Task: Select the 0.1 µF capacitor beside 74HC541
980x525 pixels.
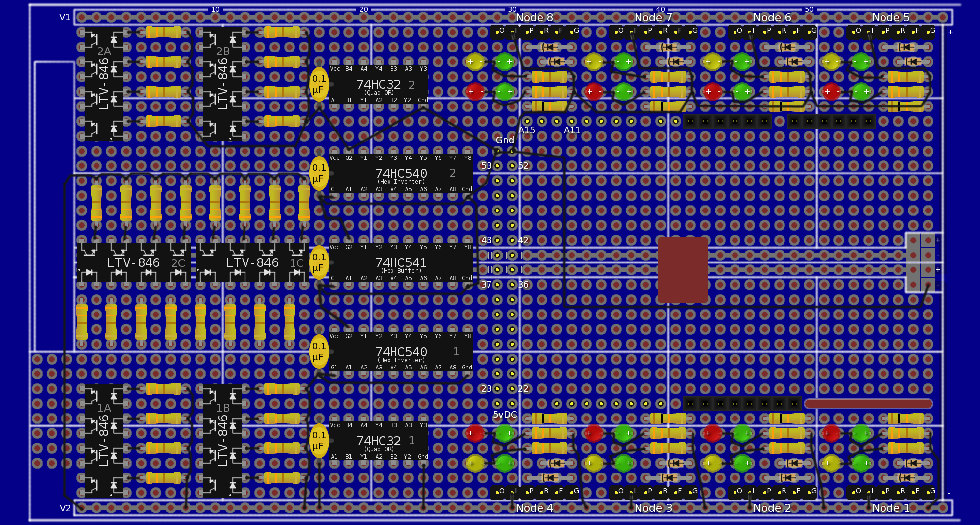Action: [319, 262]
